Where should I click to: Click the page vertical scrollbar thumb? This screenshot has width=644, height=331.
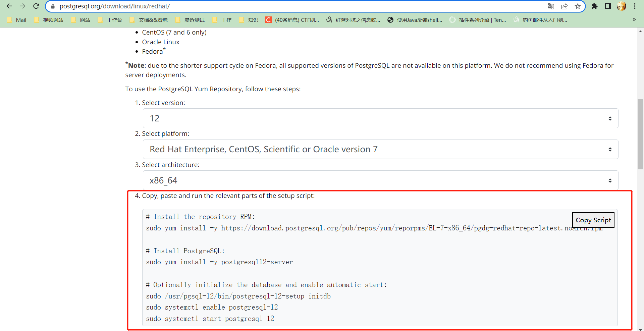(x=640, y=134)
